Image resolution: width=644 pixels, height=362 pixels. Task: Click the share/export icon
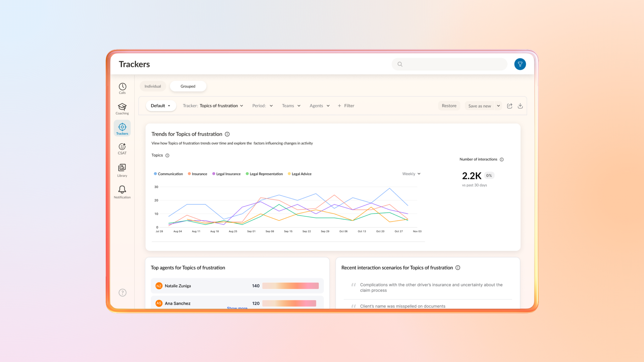(x=510, y=106)
